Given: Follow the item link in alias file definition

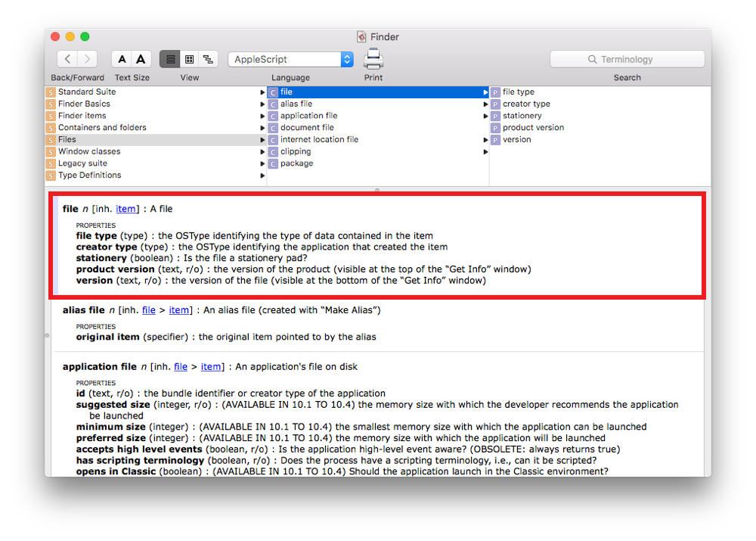Looking at the screenshot, I should (179, 310).
